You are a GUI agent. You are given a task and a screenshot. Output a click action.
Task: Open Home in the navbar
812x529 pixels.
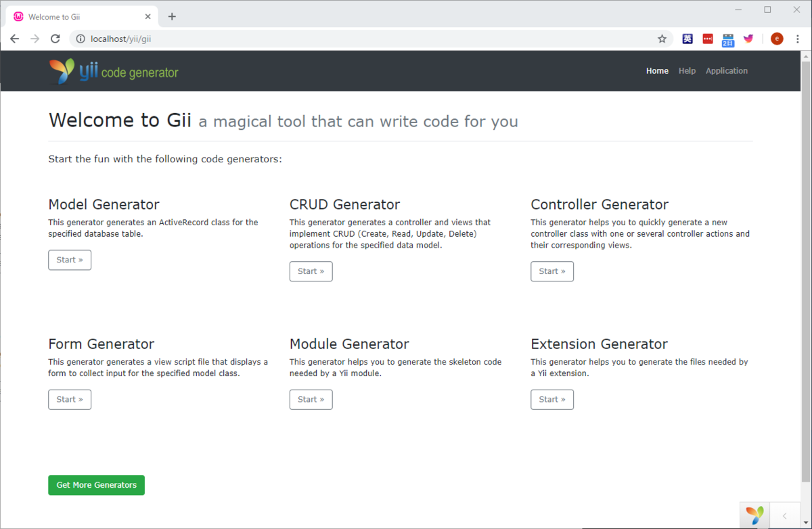(x=657, y=70)
